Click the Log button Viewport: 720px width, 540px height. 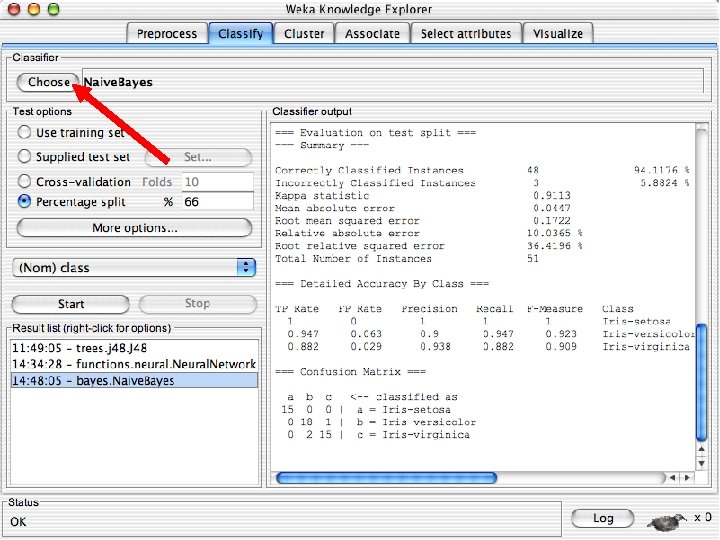pyautogui.click(x=603, y=518)
